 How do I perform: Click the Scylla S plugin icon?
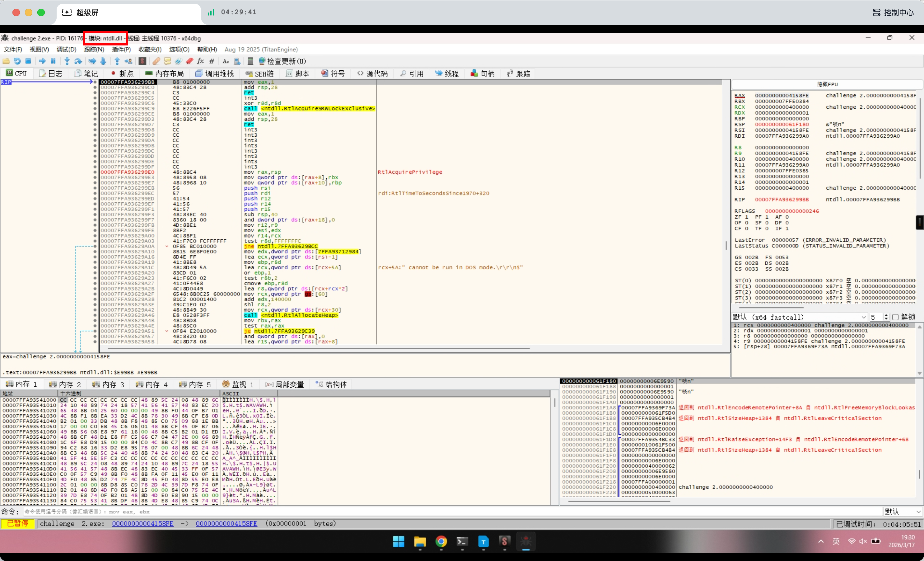(142, 61)
